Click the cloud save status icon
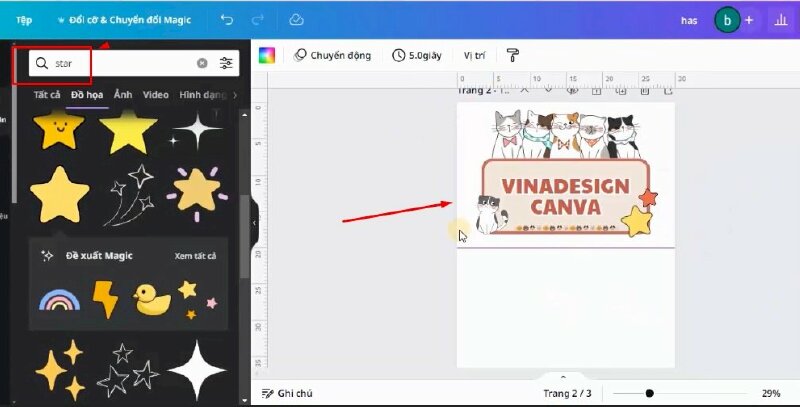 (296, 19)
